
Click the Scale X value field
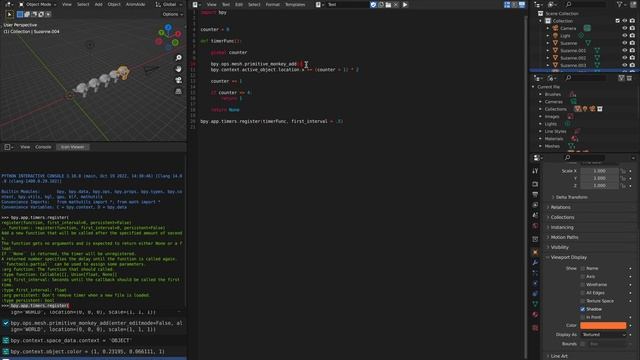(x=600, y=171)
